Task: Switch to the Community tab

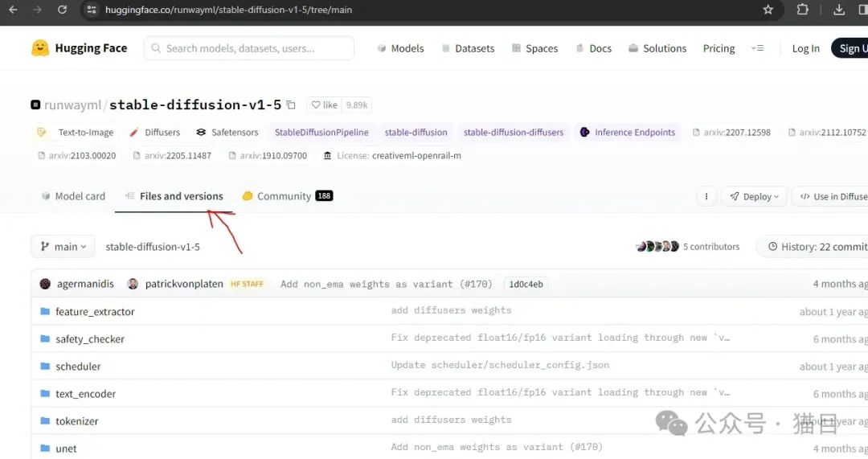Action: tap(287, 196)
